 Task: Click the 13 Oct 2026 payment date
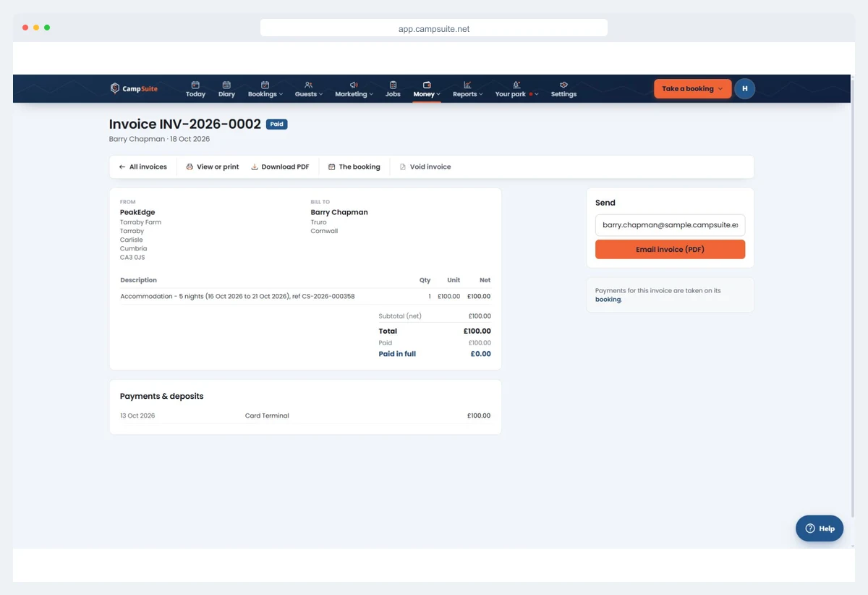coord(137,415)
